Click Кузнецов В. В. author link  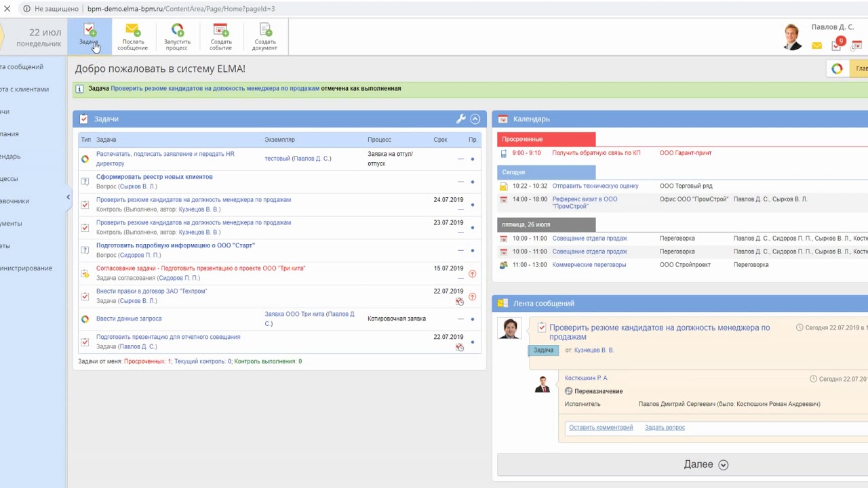(594, 350)
